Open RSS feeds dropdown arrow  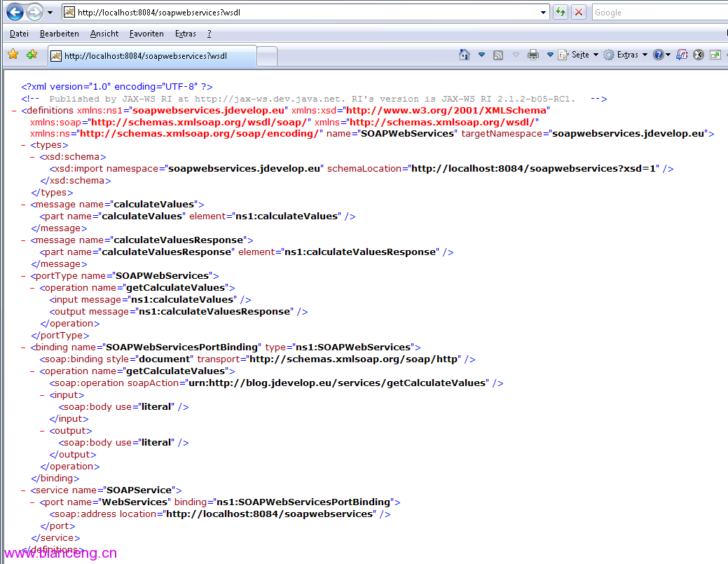[516, 55]
